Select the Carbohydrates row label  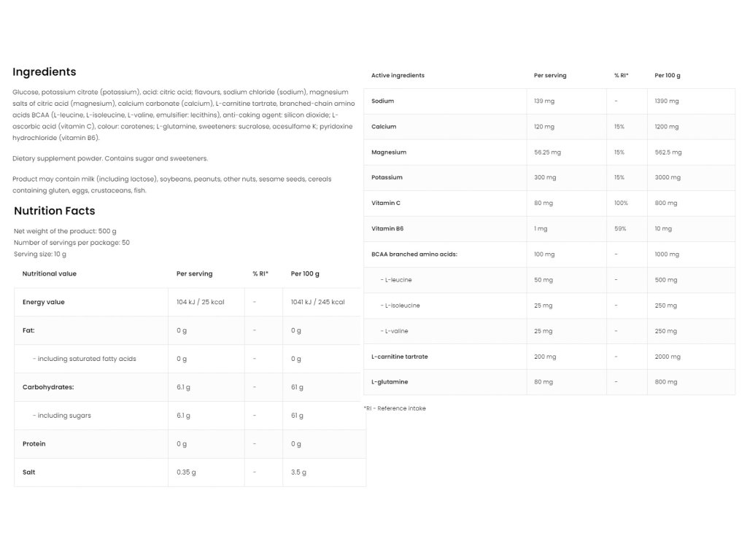(48, 387)
